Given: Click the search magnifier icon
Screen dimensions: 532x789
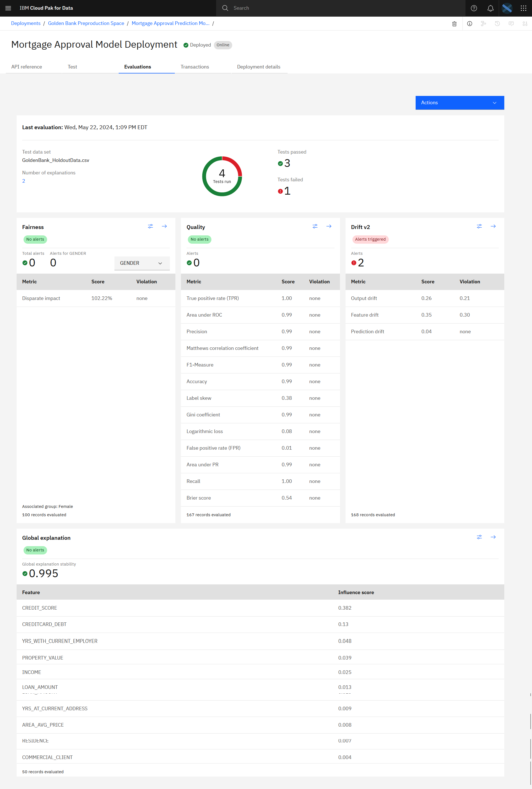Looking at the screenshot, I should pyautogui.click(x=225, y=8).
